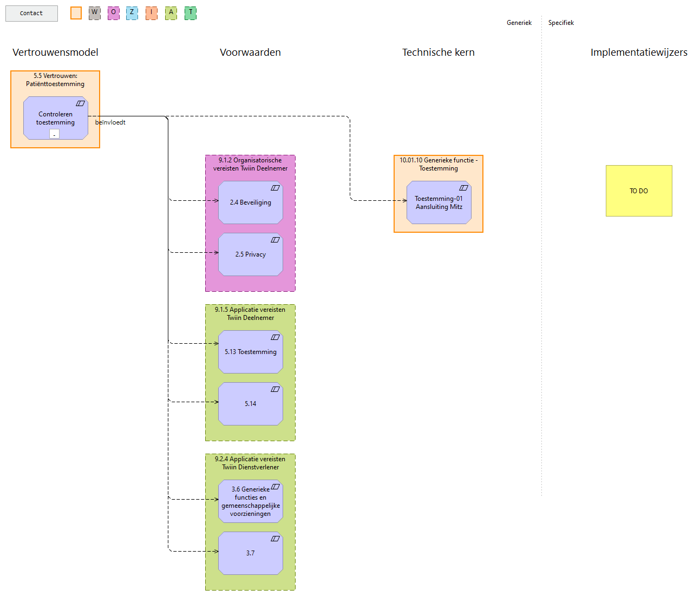Select the orange I legend box
This screenshot has width=700, height=596.
click(x=152, y=13)
